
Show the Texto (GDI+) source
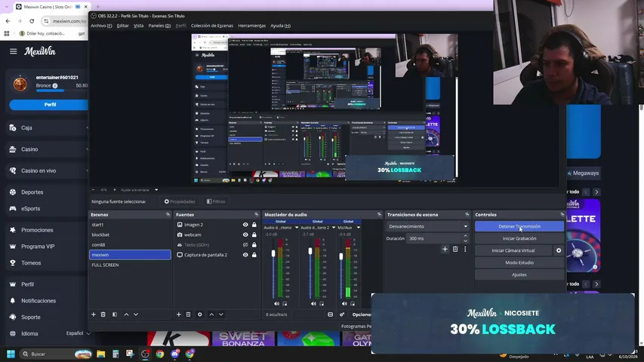245,245
